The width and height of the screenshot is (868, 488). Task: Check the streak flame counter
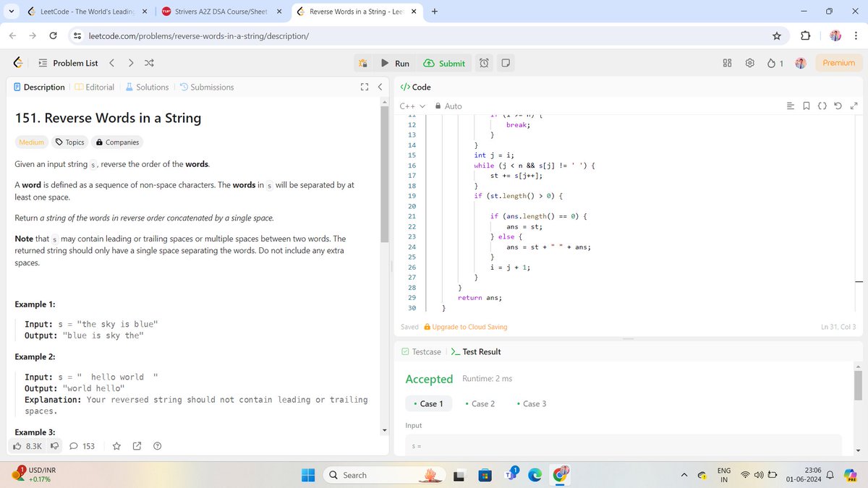click(775, 63)
